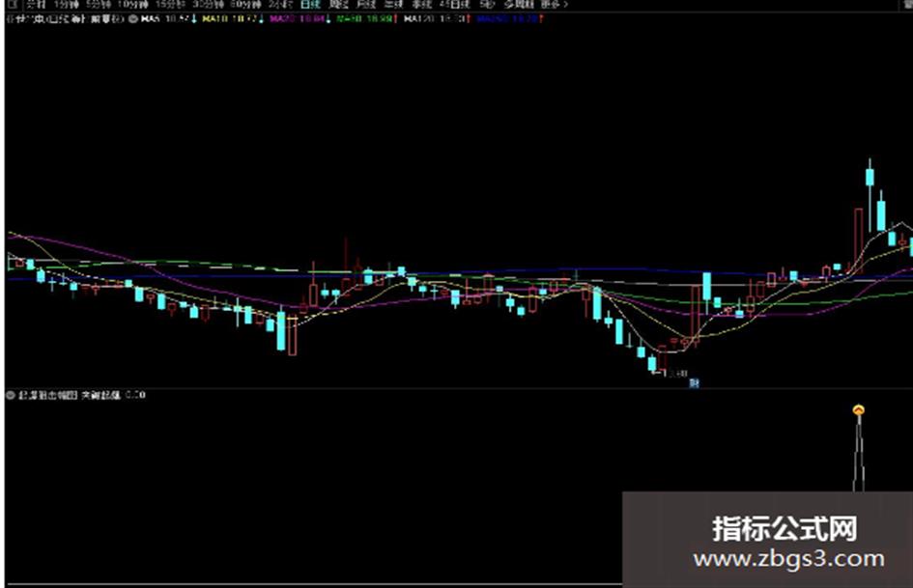Screen dimensions: 913x588
Task: Switch to the 周线 weekly tab
Action: [x=338, y=4]
